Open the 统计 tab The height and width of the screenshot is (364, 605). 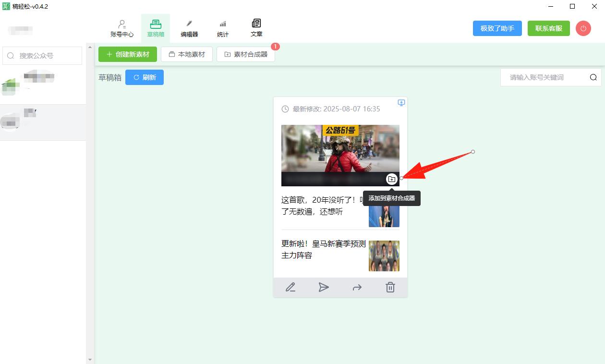coord(223,28)
